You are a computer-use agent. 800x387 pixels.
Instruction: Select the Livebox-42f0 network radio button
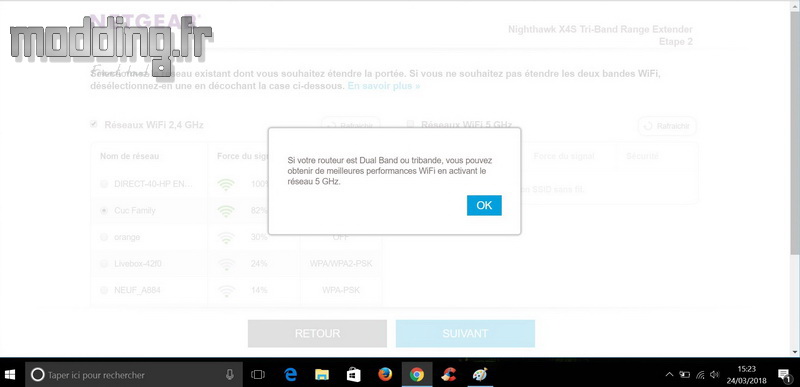click(104, 264)
